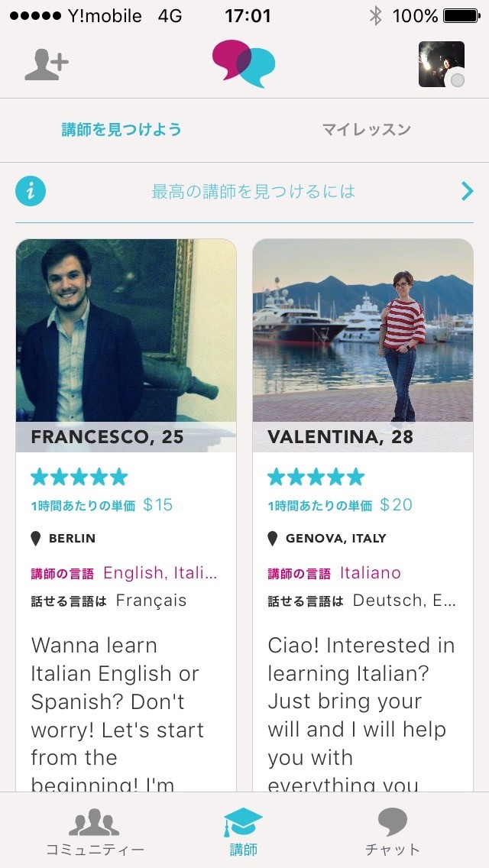Expand the tips banner chevron arrow
Image resolution: width=489 pixels, height=868 pixels.
pos(467,191)
